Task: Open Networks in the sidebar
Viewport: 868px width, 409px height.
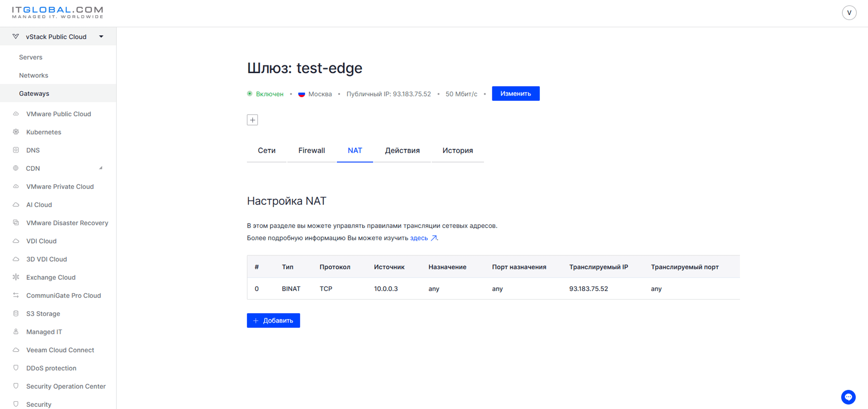Action: [x=34, y=75]
